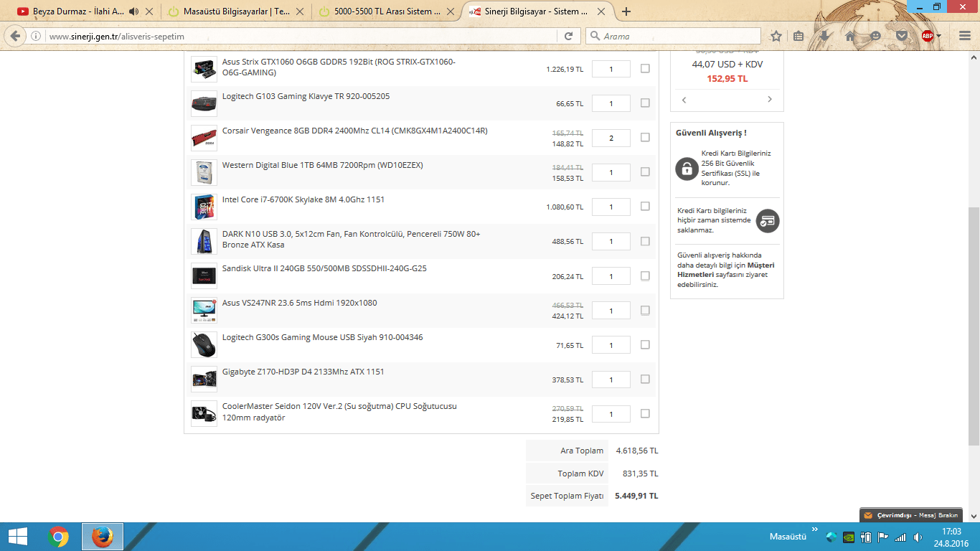The height and width of the screenshot is (551, 980).
Task: Open the CoolerMaster Seidon 120V link
Action: 339,412
